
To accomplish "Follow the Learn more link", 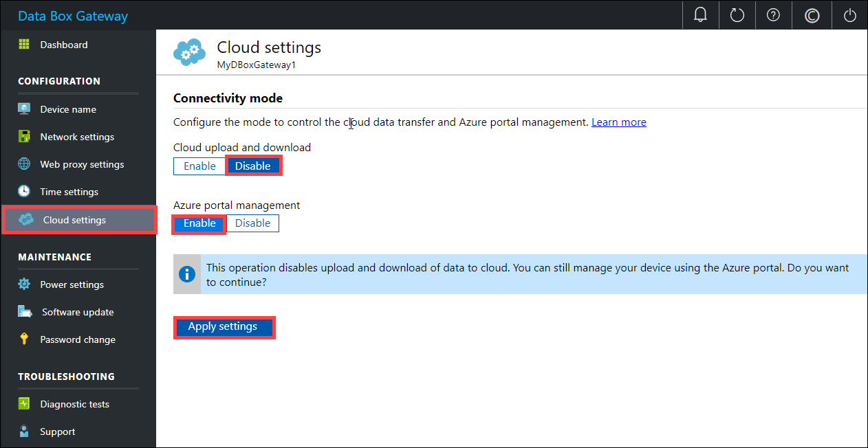I will pos(619,122).
